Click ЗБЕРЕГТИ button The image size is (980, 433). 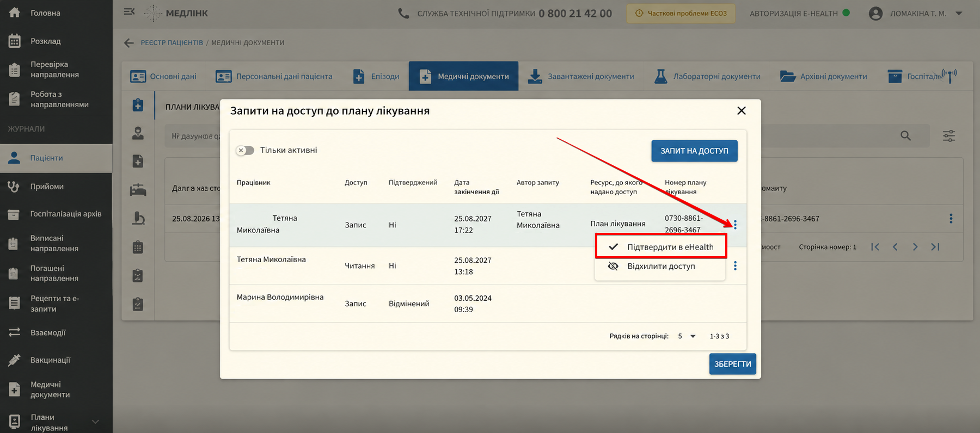pos(732,364)
